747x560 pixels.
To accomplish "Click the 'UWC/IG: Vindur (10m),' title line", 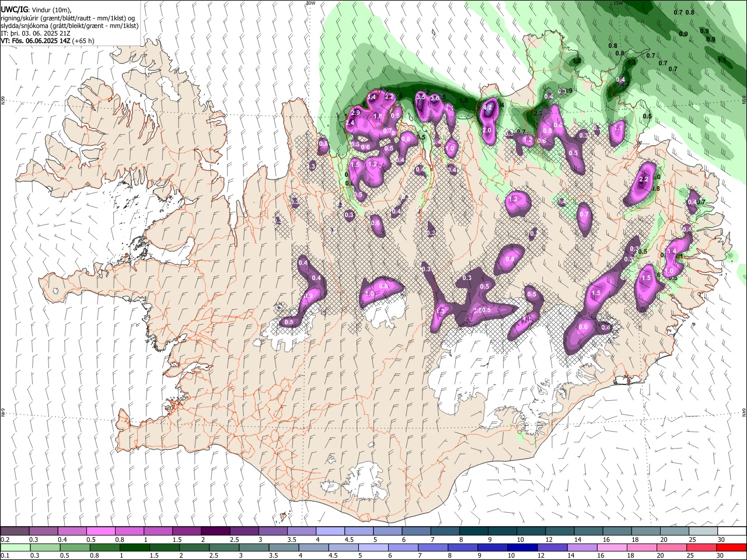I will pyautogui.click(x=36, y=10).
